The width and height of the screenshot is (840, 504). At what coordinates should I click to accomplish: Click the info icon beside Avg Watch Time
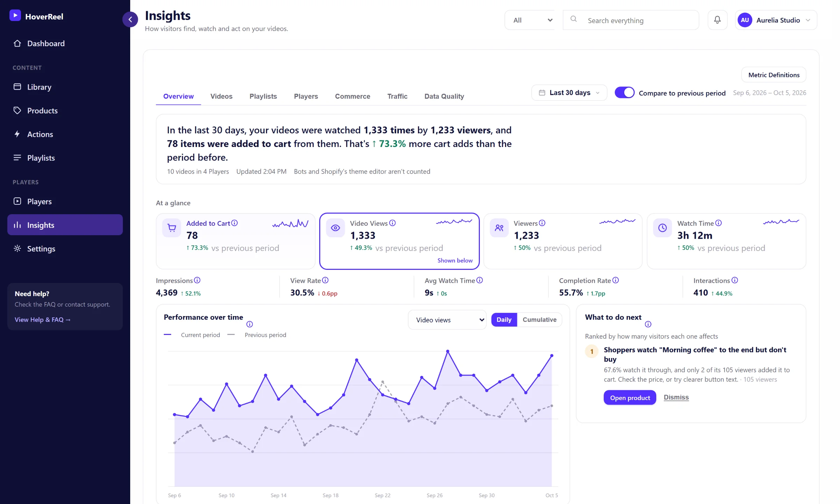(479, 280)
